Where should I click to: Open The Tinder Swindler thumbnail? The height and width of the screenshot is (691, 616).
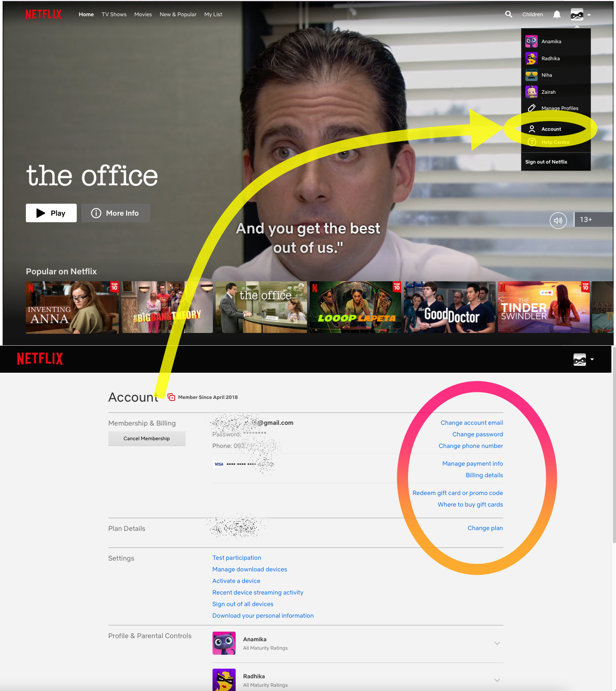click(544, 307)
